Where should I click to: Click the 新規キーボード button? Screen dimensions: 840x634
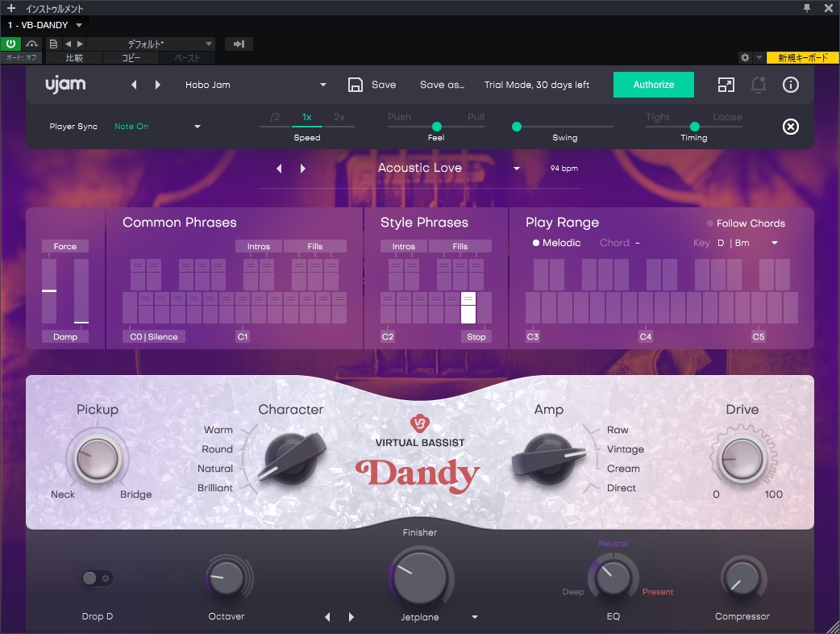point(802,57)
